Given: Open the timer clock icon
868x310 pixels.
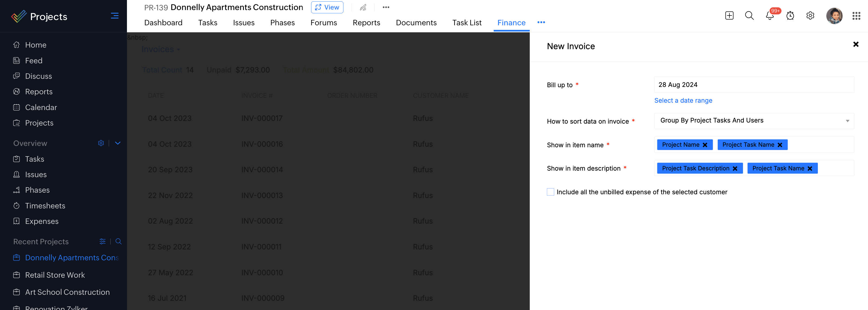Looking at the screenshot, I should tap(790, 16).
